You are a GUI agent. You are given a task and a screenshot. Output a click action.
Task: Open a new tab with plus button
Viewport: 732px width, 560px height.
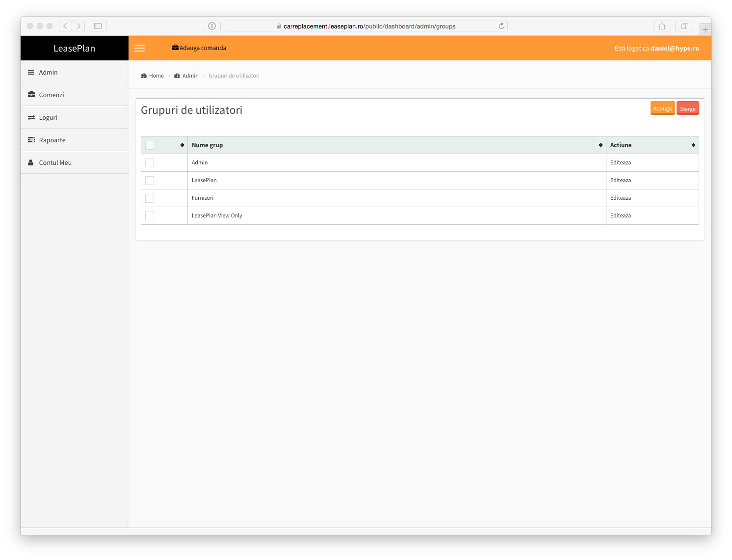[x=706, y=29]
